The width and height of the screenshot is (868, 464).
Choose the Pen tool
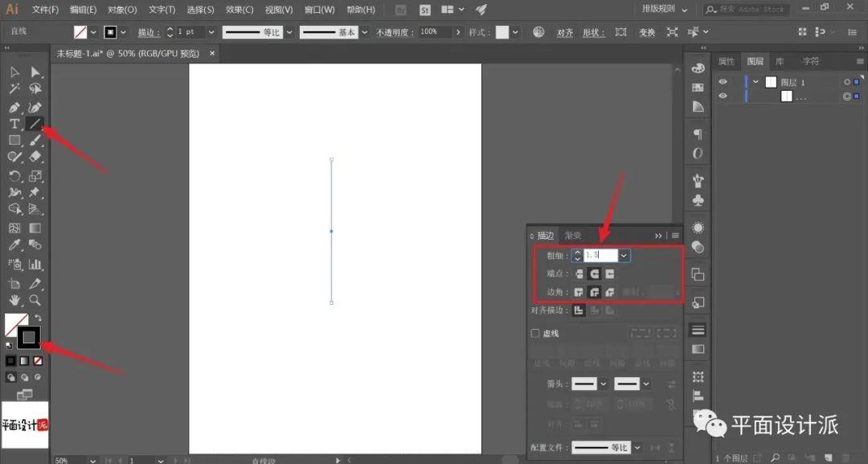pos(14,107)
